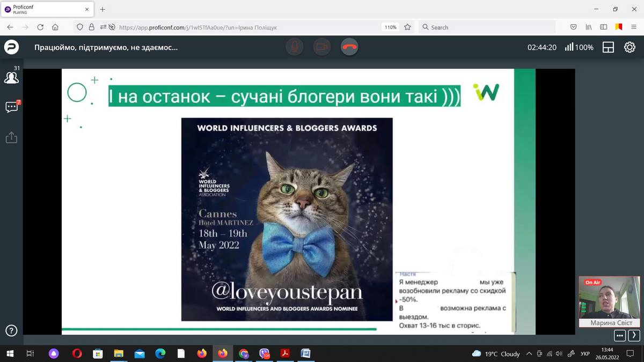The width and height of the screenshot is (644, 362).
Task: Open the participants list showing 31 attendees
Action: coord(11,77)
